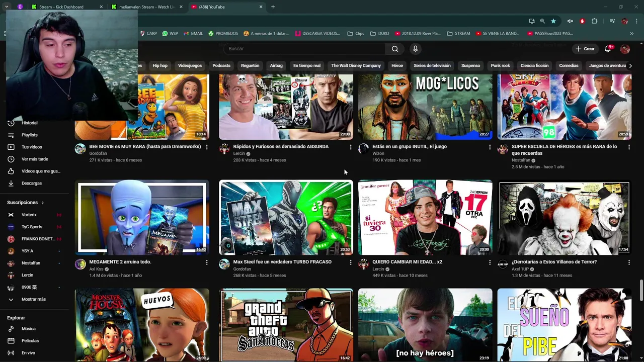Screen dimensions: 644x362
Task: Open options menu for QUIERO CAMBIAR MI EDAD video
Action: click(490, 262)
